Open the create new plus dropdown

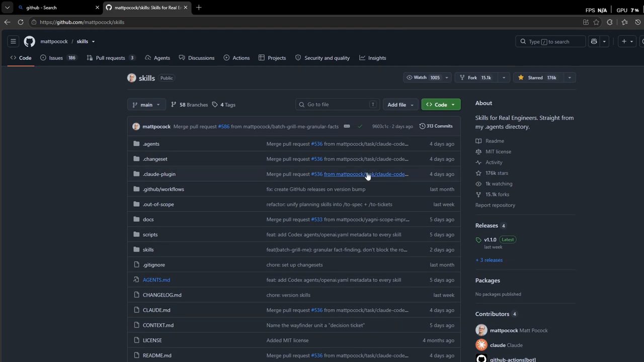pyautogui.click(x=627, y=41)
